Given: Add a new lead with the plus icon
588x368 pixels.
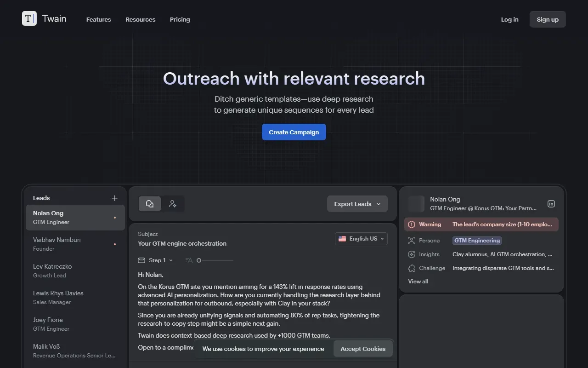Looking at the screenshot, I should click(x=115, y=198).
